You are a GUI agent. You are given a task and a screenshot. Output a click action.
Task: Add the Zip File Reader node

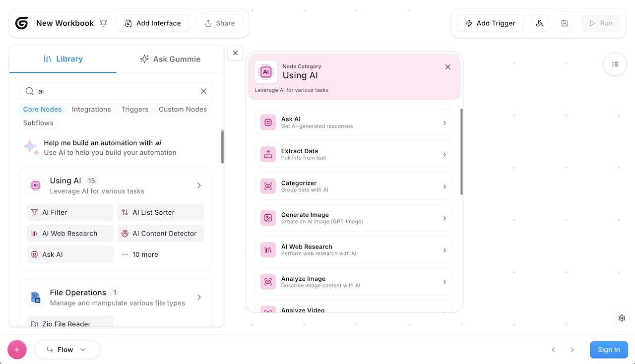tap(70, 321)
